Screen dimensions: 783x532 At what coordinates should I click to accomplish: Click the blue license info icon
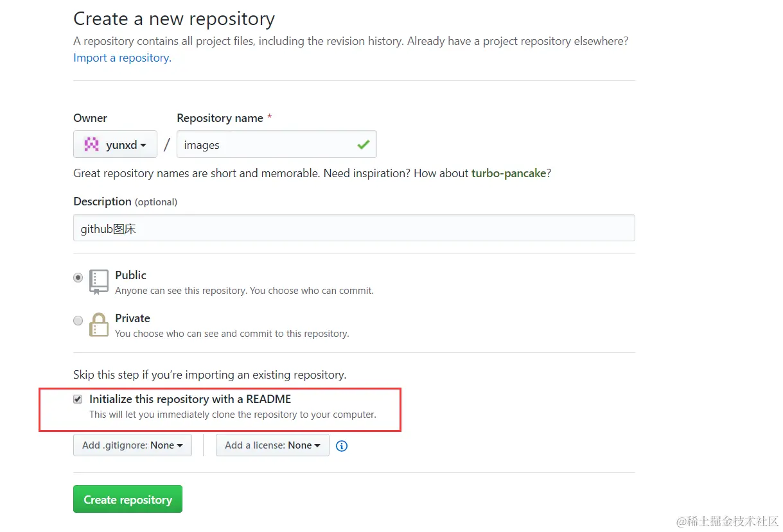(342, 445)
